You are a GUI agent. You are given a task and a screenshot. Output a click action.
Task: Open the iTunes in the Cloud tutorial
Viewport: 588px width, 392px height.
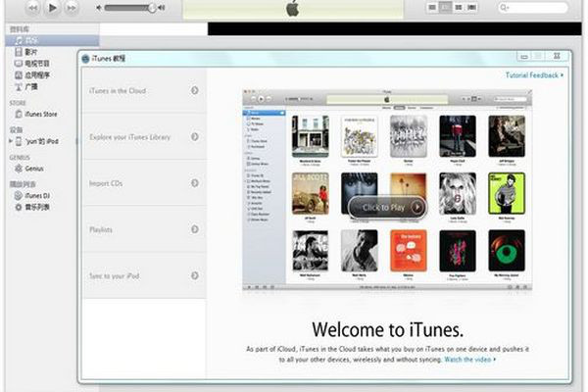tap(144, 90)
